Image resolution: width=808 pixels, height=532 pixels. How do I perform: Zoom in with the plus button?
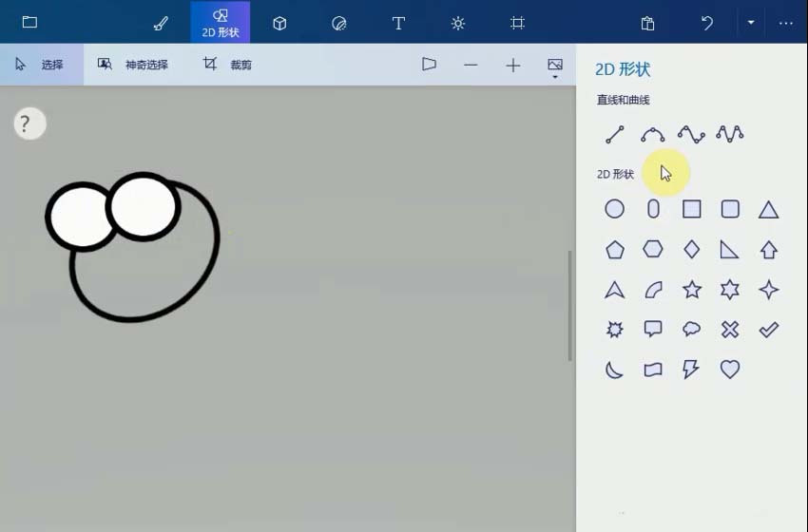[512, 66]
